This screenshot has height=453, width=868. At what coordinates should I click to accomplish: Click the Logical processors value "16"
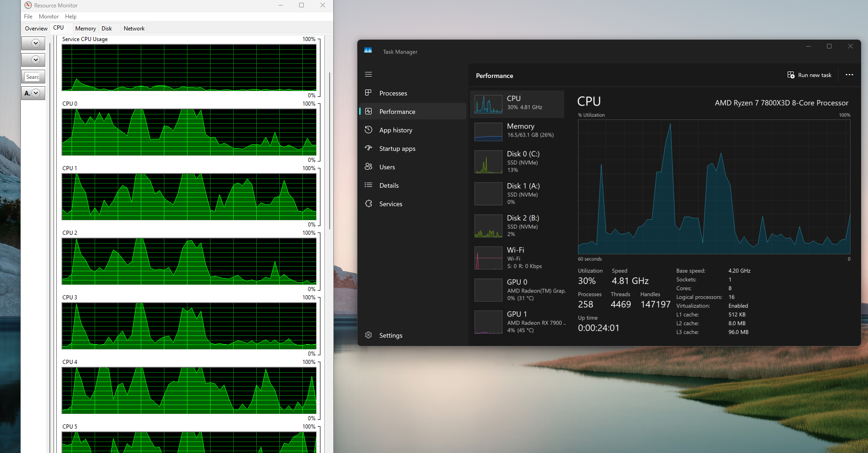(x=731, y=297)
